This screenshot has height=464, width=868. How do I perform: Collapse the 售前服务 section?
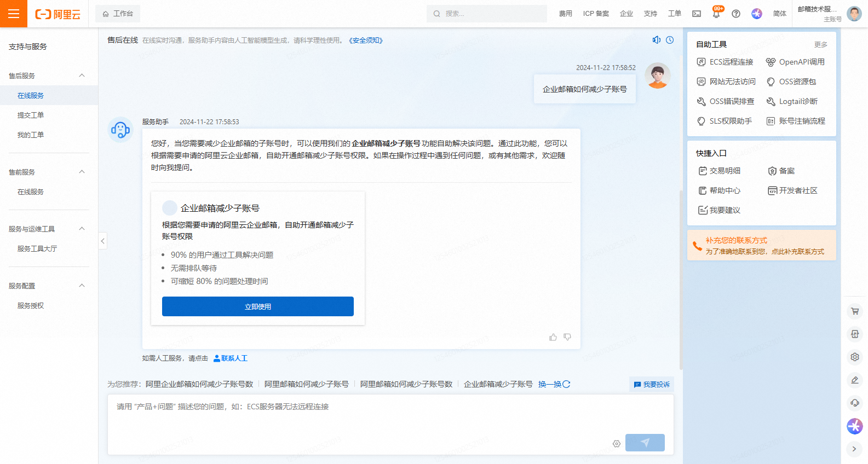coord(82,172)
